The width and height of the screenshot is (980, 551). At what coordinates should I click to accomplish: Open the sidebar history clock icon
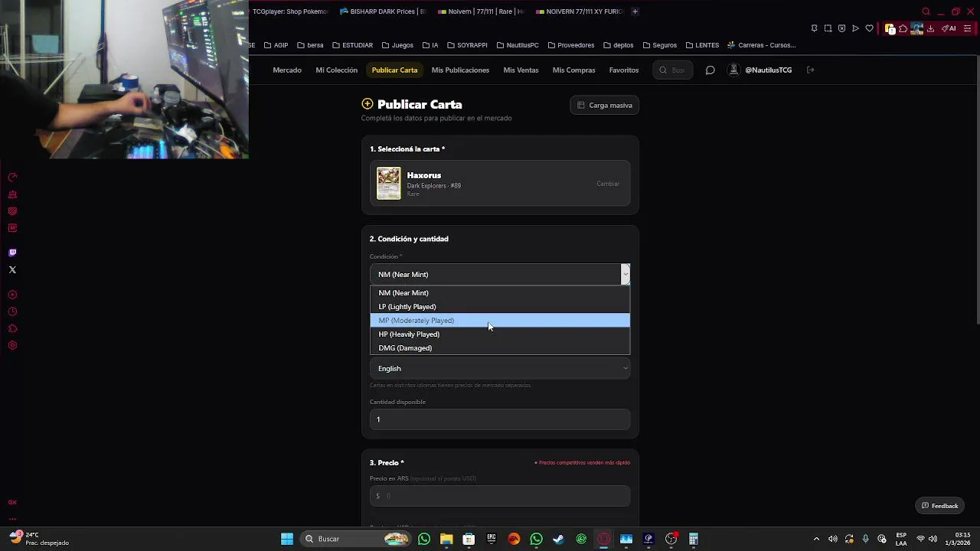coord(12,311)
